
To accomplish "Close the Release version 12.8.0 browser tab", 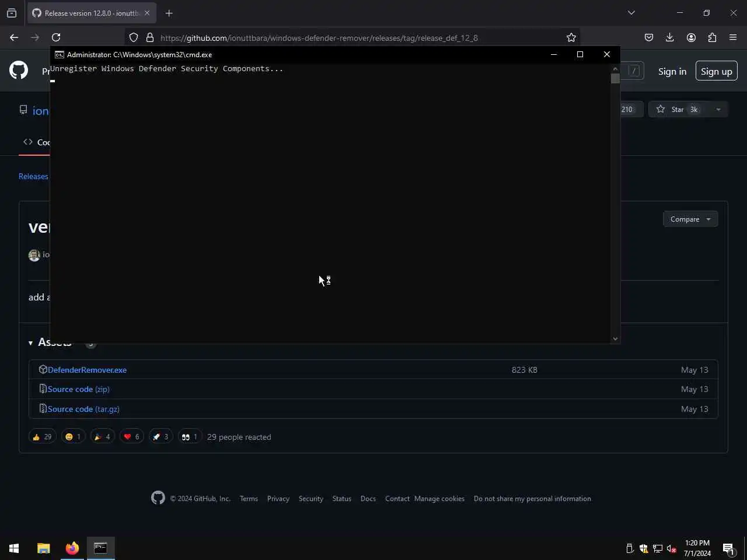I will 147,13.
